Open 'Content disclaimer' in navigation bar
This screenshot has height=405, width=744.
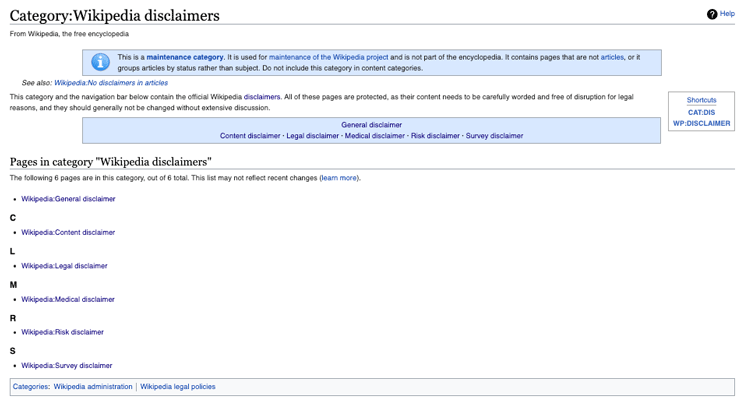tap(250, 136)
